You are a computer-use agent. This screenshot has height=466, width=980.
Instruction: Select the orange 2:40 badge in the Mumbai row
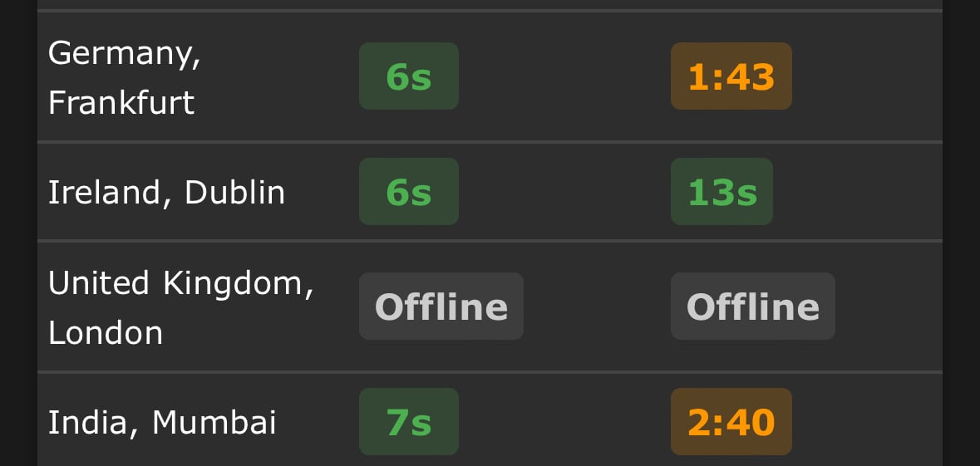(x=731, y=422)
